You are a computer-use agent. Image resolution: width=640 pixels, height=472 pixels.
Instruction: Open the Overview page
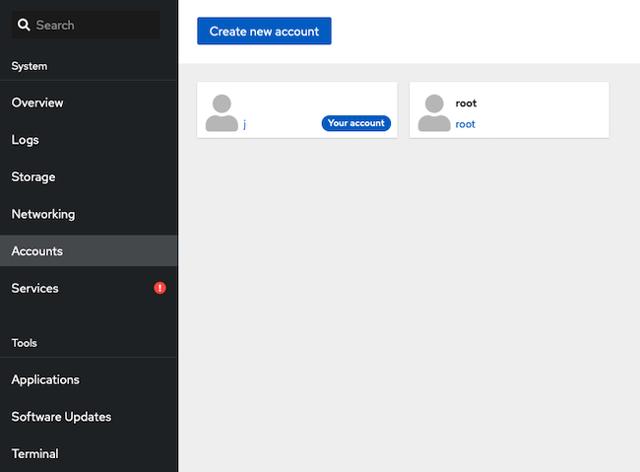click(x=37, y=103)
